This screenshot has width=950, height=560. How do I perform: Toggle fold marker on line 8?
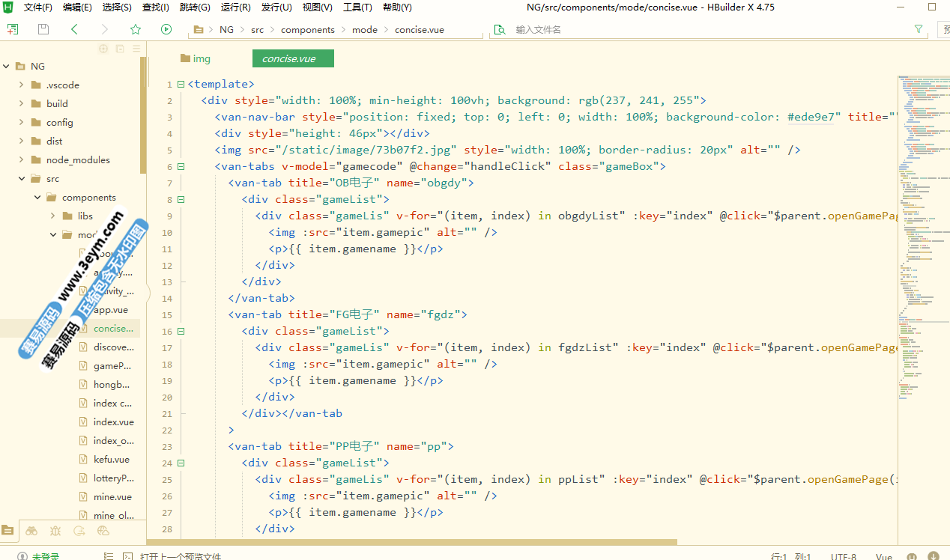[x=181, y=200]
